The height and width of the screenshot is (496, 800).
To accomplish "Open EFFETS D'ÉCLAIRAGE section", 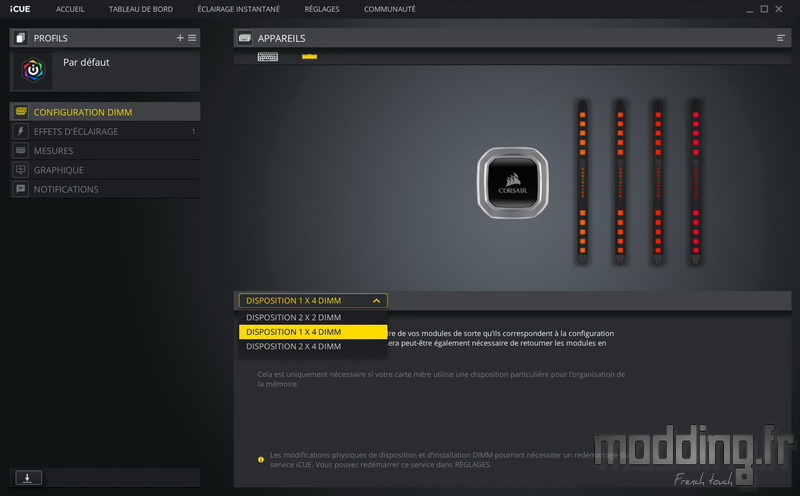I will coord(105,131).
